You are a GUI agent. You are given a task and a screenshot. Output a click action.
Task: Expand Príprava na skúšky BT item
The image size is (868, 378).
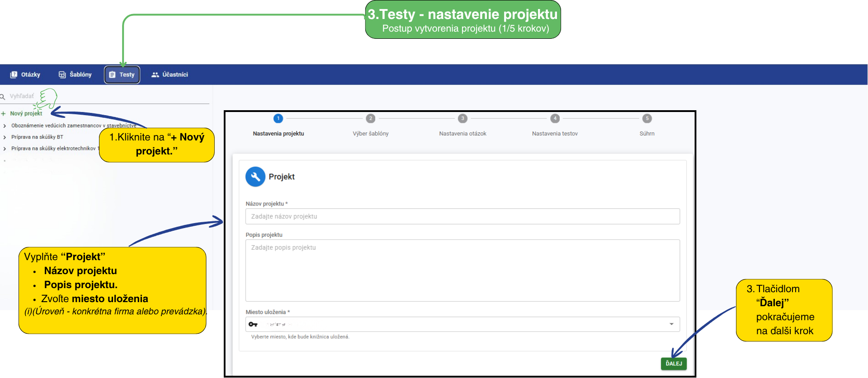point(5,137)
